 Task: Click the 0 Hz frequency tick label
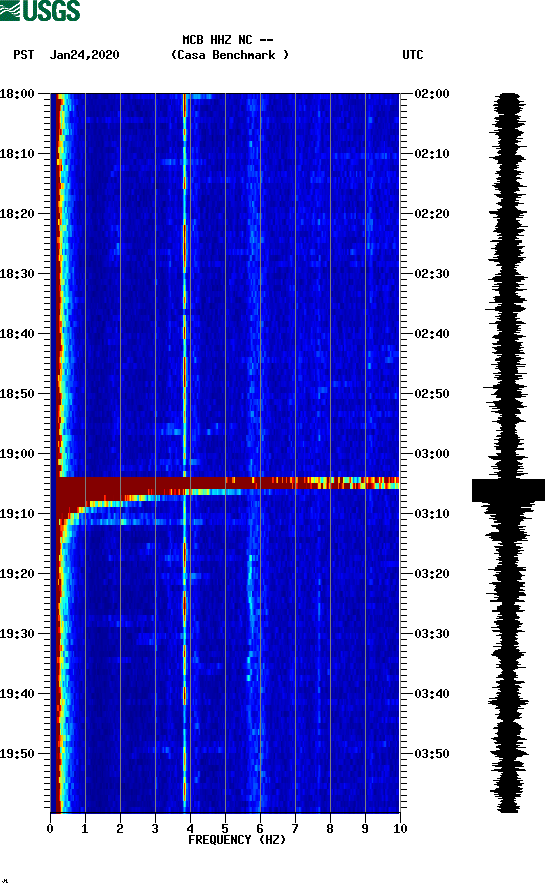[x=50, y=829]
